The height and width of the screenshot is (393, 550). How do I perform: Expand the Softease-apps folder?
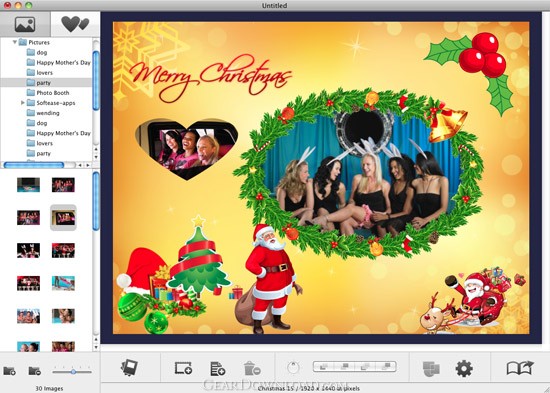(22, 103)
